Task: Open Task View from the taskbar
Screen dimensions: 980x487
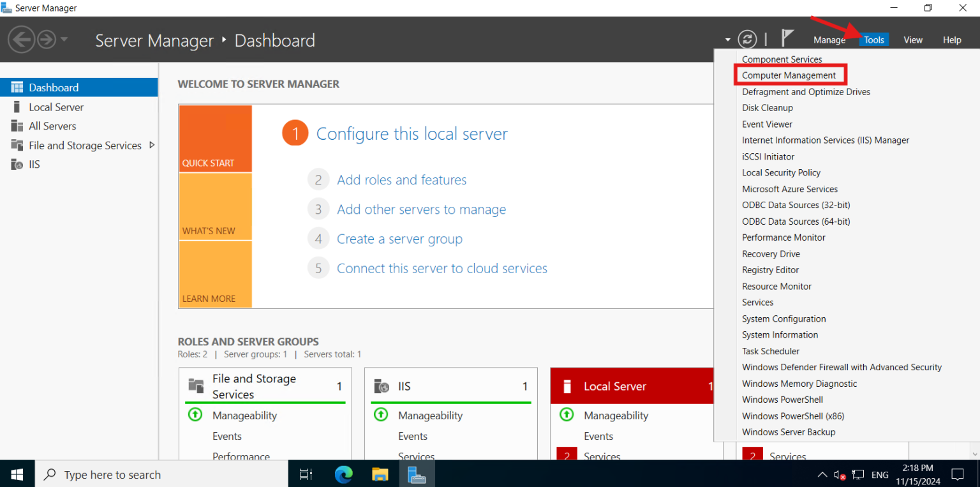Action: [x=306, y=474]
